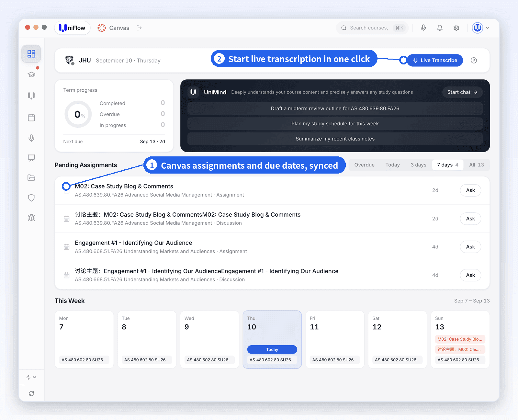Click the UniFlow logo button

pyautogui.click(x=72, y=28)
